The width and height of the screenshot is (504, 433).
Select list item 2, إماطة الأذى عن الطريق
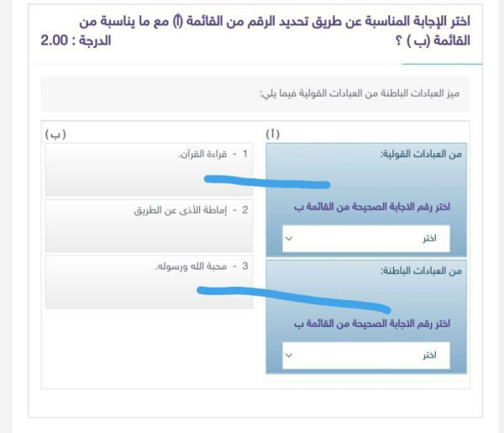[x=186, y=209]
